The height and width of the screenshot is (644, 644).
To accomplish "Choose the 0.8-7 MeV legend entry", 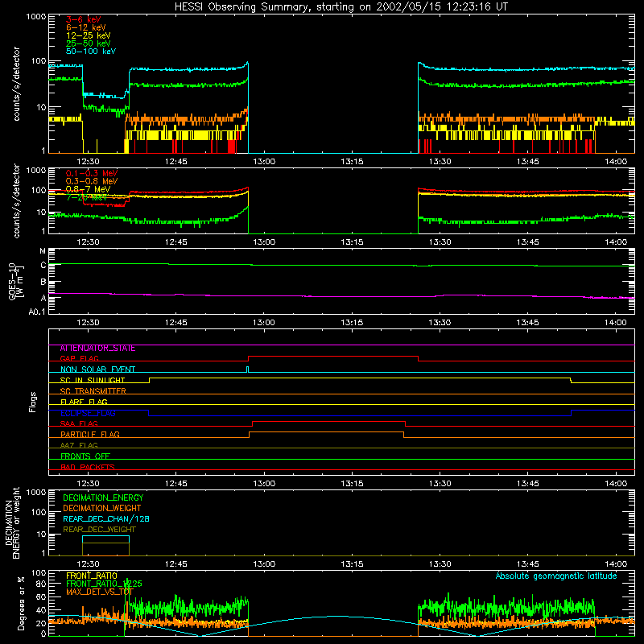I will (x=88, y=189).
